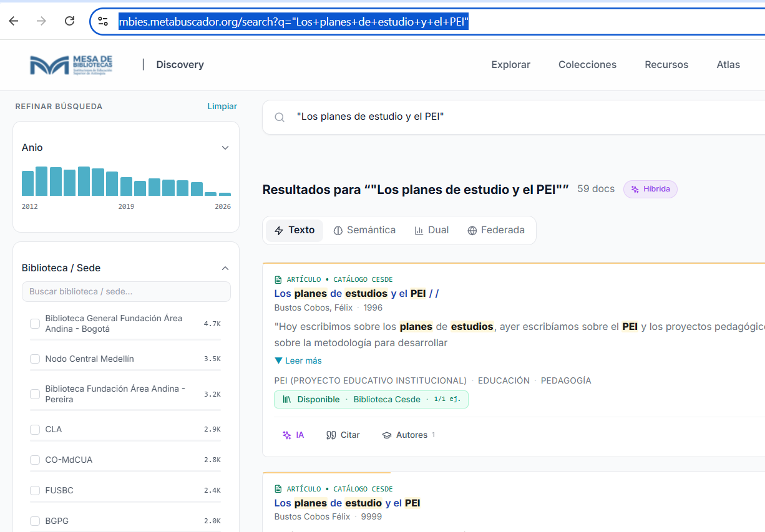Image resolution: width=765 pixels, height=532 pixels.
Task: Click the sparkle icon in the Híbrida badge
Action: click(x=635, y=190)
